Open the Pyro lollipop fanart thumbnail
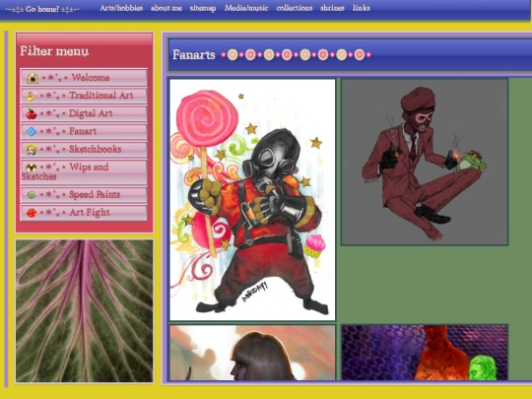Viewport: 532px width, 399px height. [252, 200]
